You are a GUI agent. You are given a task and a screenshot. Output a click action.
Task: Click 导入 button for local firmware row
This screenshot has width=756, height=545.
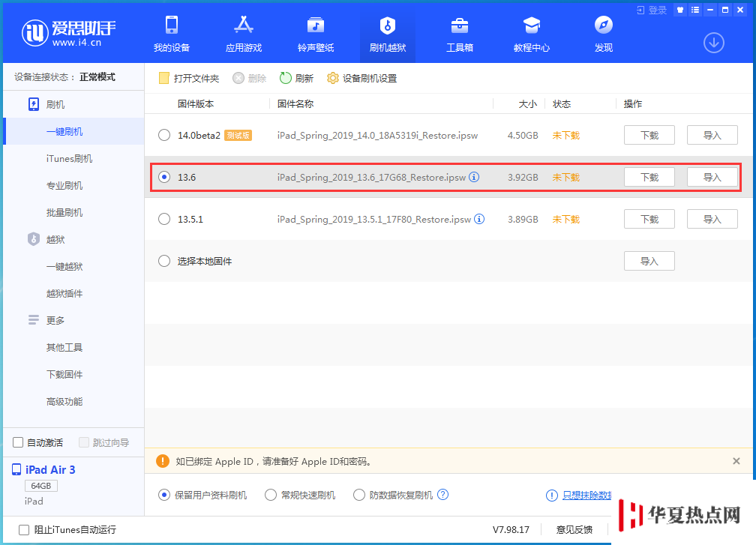tap(649, 261)
